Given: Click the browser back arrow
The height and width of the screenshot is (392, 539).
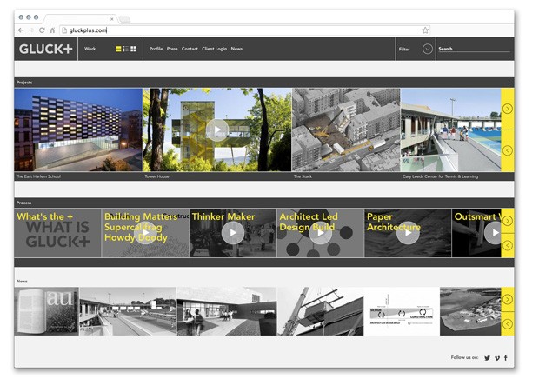Looking at the screenshot, I should 21,30.
